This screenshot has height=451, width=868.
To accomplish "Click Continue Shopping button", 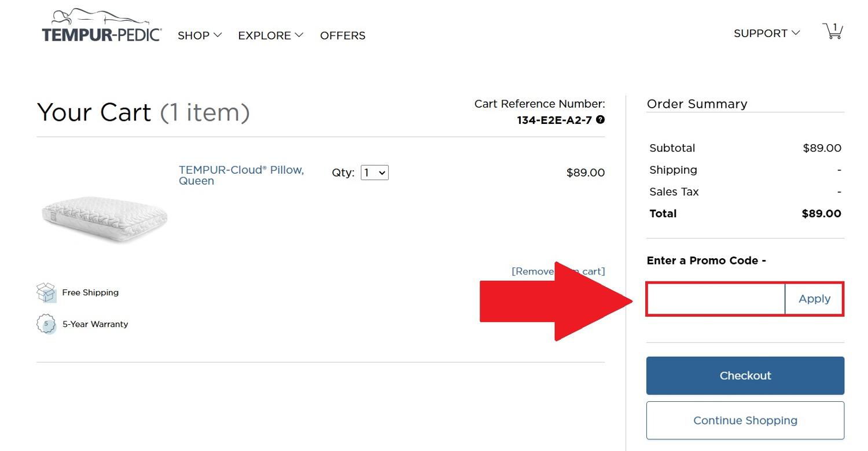I will [745, 420].
